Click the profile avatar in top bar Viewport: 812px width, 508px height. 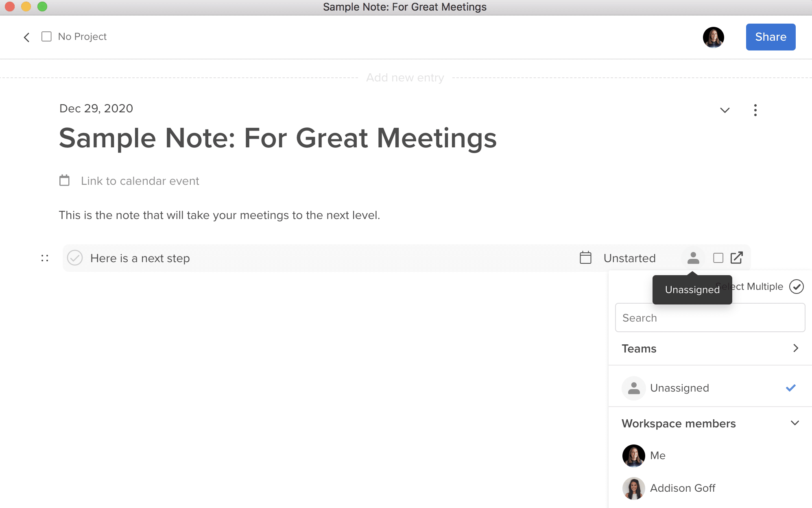click(x=714, y=37)
